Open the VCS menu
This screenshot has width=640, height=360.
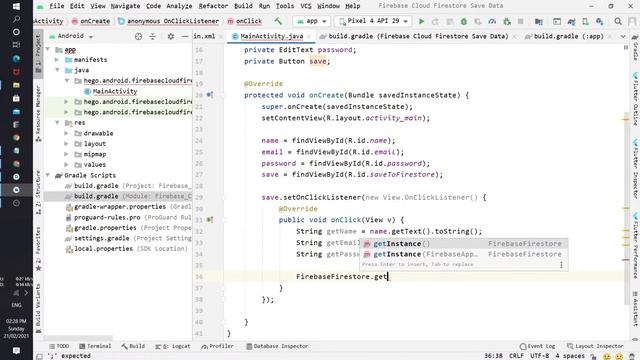point(305,6)
